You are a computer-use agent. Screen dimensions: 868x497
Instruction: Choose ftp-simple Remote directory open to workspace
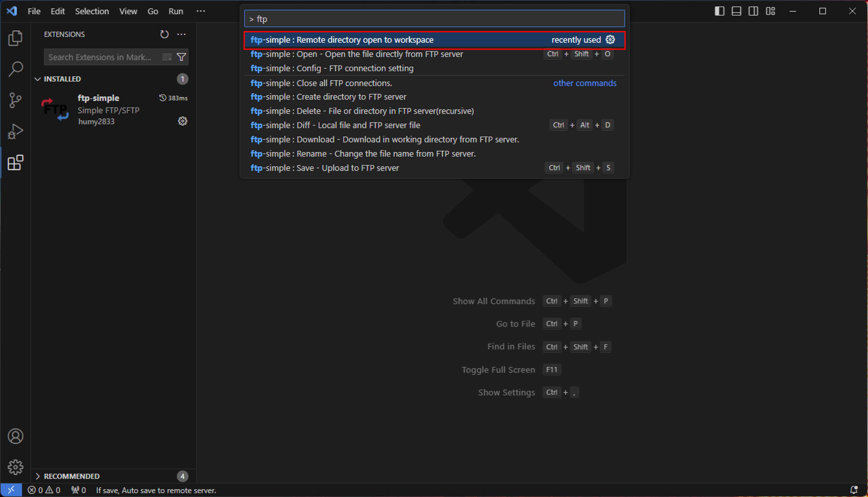(342, 40)
